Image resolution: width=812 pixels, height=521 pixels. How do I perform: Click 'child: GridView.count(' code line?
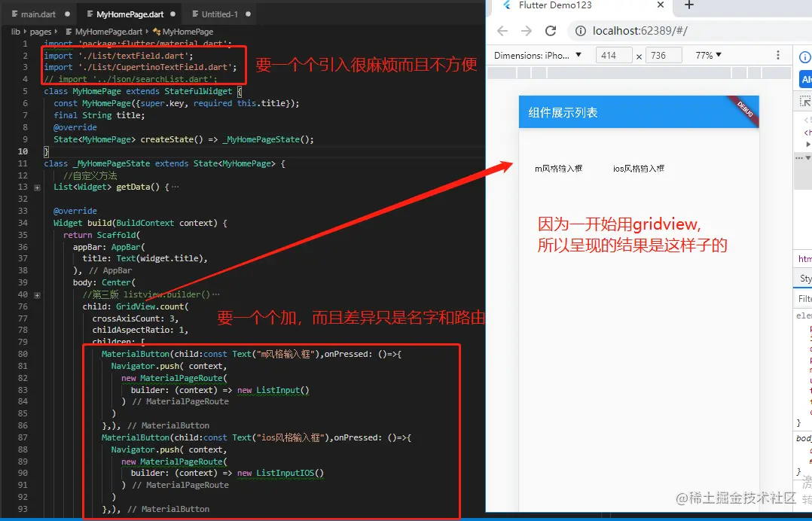pos(136,307)
